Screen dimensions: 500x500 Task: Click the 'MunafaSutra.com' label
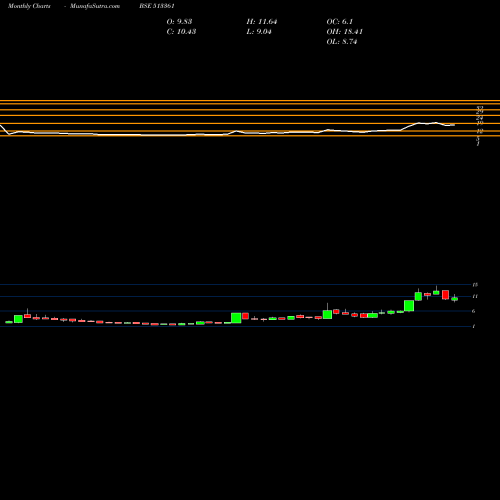(95, 6)
